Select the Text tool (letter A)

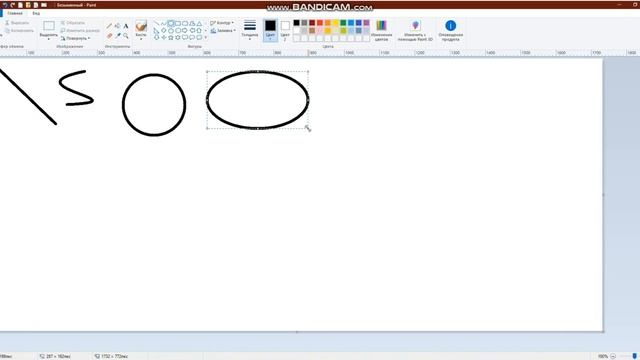click(x=126, y=26)
